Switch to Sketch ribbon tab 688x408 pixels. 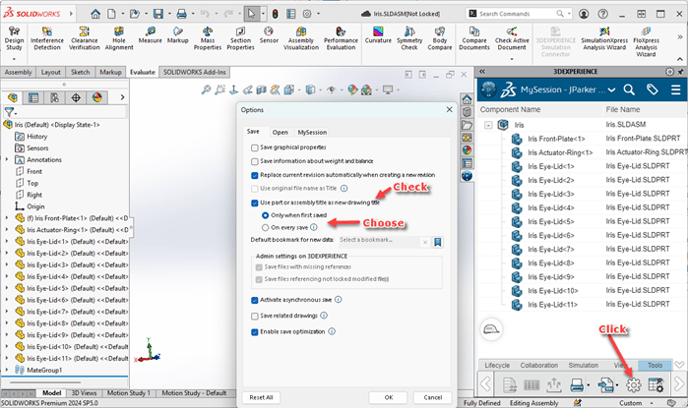click(x=80, y=72)
